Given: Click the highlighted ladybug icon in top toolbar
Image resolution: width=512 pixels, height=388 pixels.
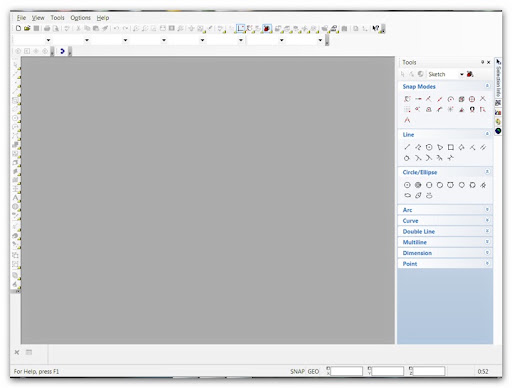Looking at the screenshot, I should coord(267,29).
